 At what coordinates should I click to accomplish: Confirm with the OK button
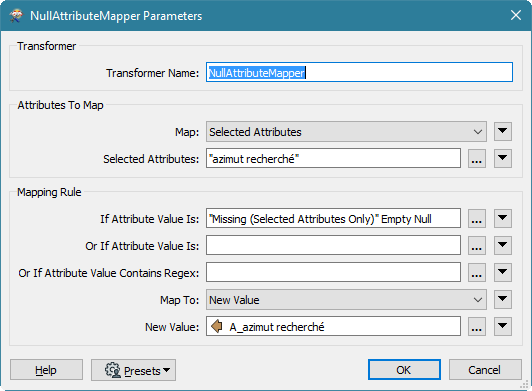(404, 370)
